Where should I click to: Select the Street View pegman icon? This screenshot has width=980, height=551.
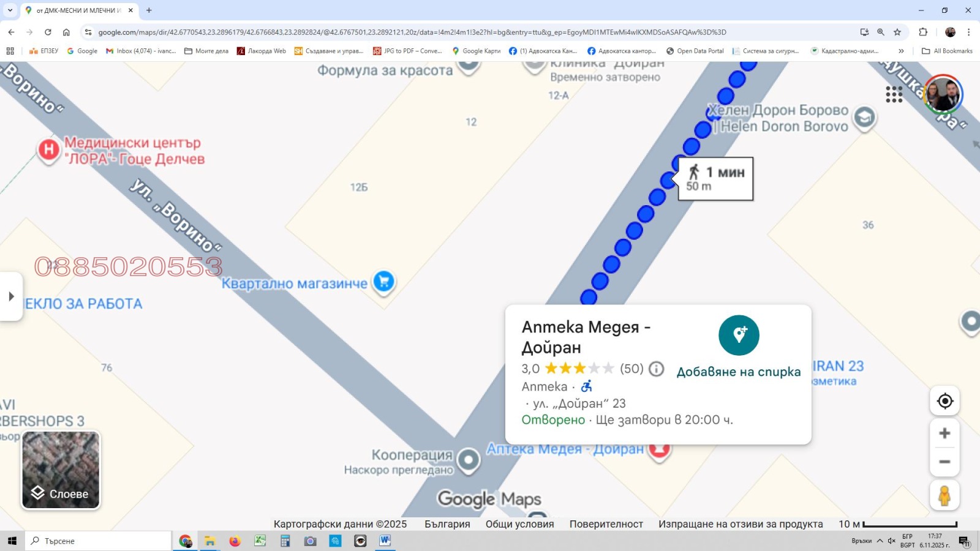pos(944,495)
